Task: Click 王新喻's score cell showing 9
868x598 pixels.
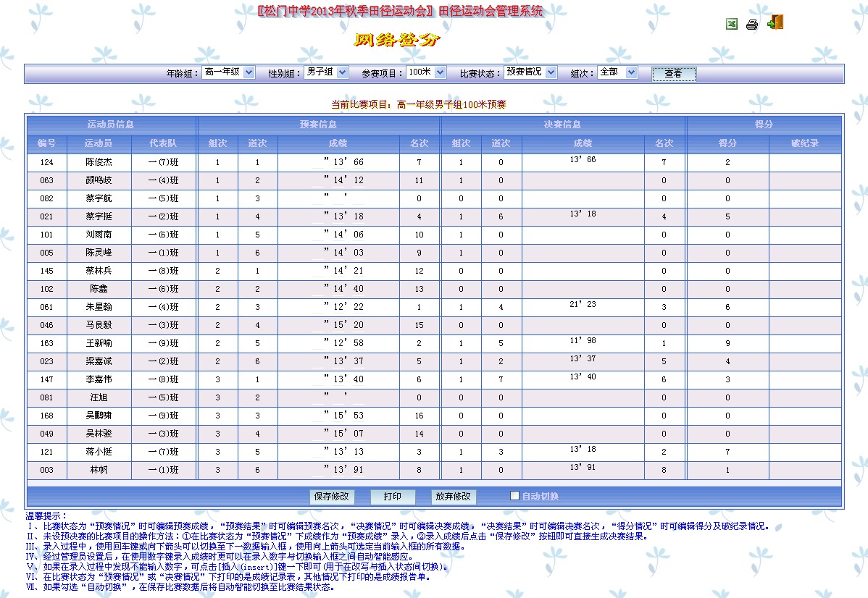Action: 727,343
